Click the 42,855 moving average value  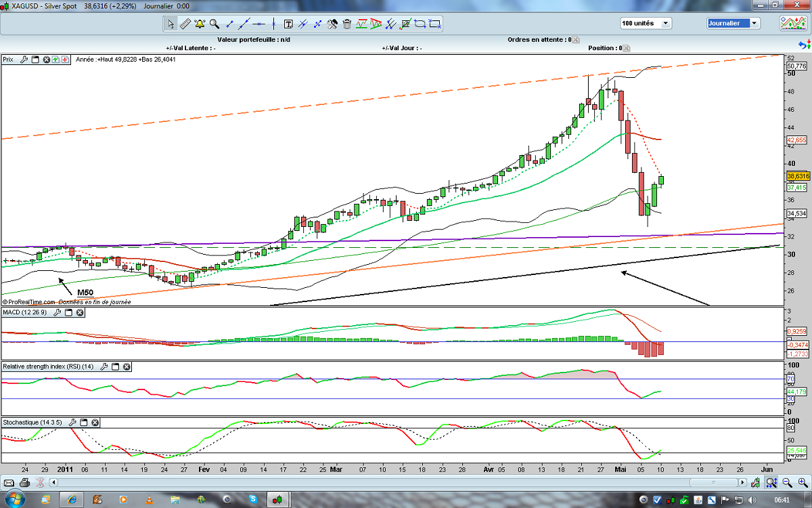[796, 140]
